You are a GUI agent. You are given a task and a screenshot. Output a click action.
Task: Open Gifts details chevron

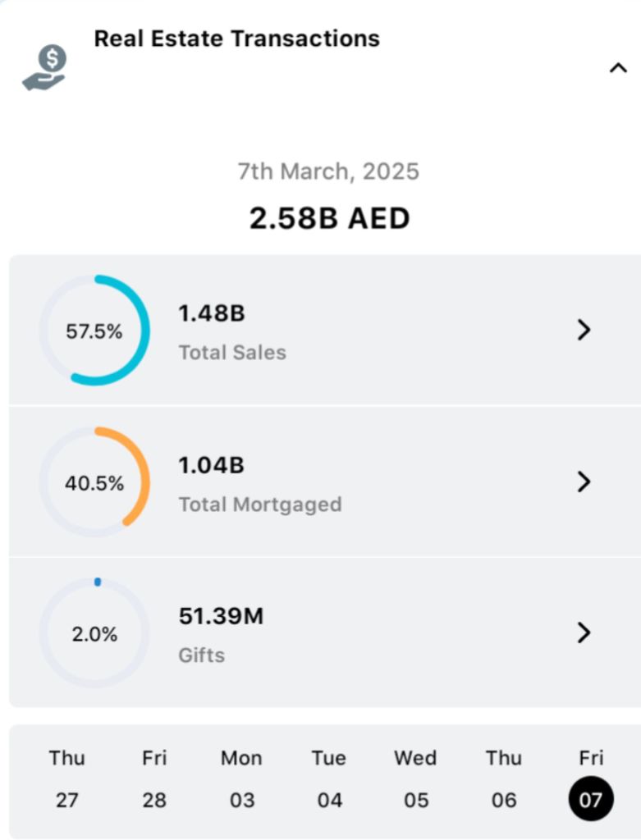pos(584,632)
